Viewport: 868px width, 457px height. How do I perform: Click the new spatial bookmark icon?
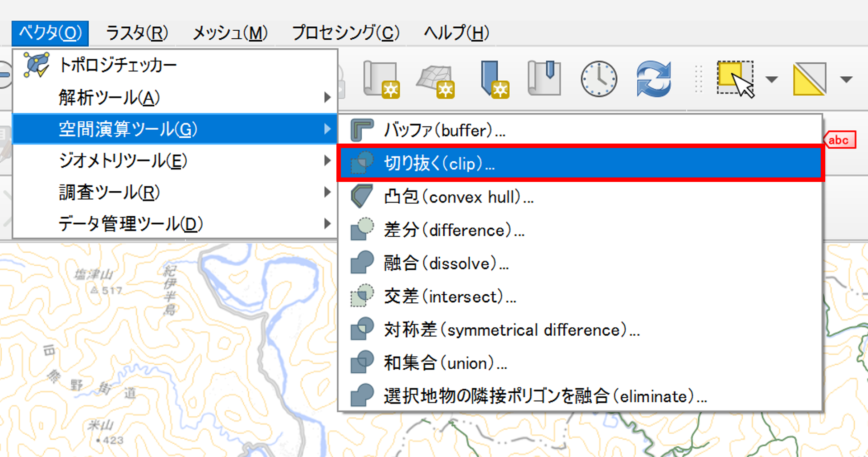pos(494,79)
